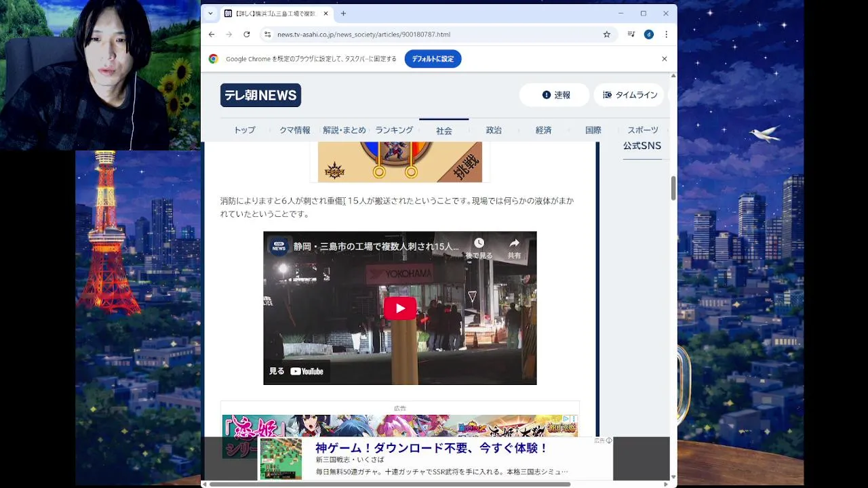This screenshot has width=868, height=488.
Task: Click the 共有 share icon on video
Action: (x=514, y=248)
